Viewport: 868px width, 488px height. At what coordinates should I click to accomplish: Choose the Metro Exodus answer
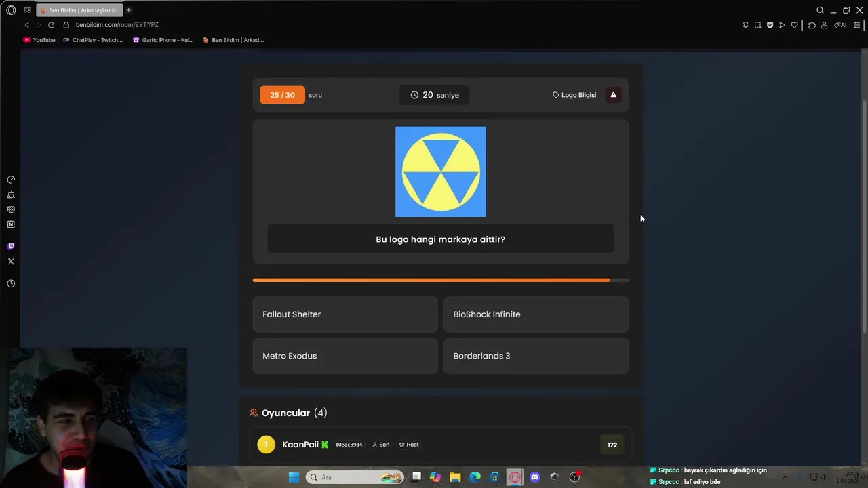click(x=345, y=356)
